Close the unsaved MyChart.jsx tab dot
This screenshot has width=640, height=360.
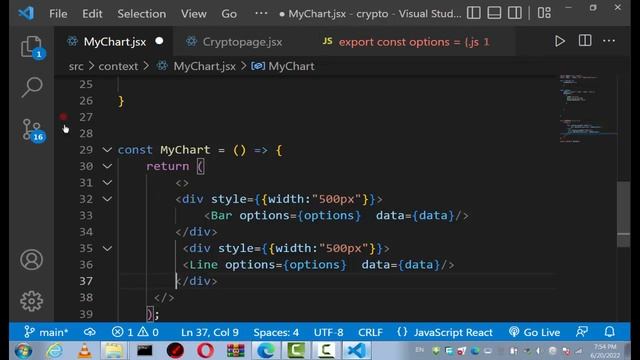[x=159, y=41]
